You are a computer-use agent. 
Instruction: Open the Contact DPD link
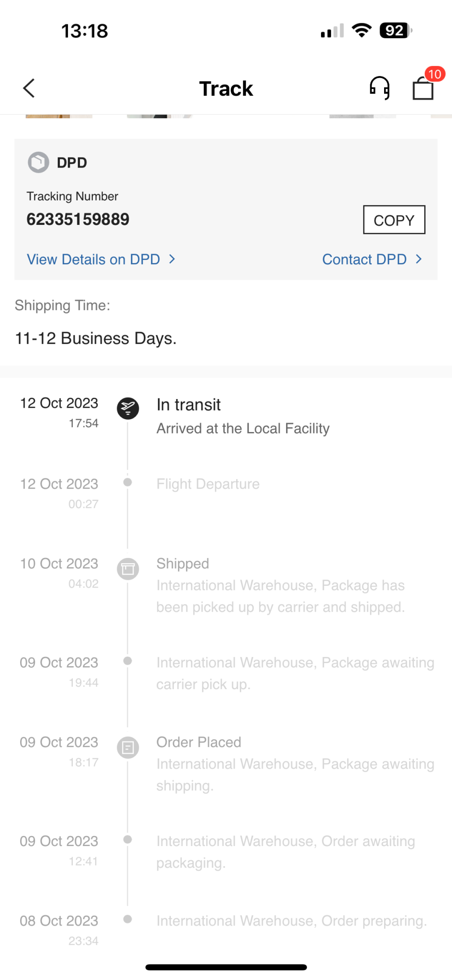(364, 259)
